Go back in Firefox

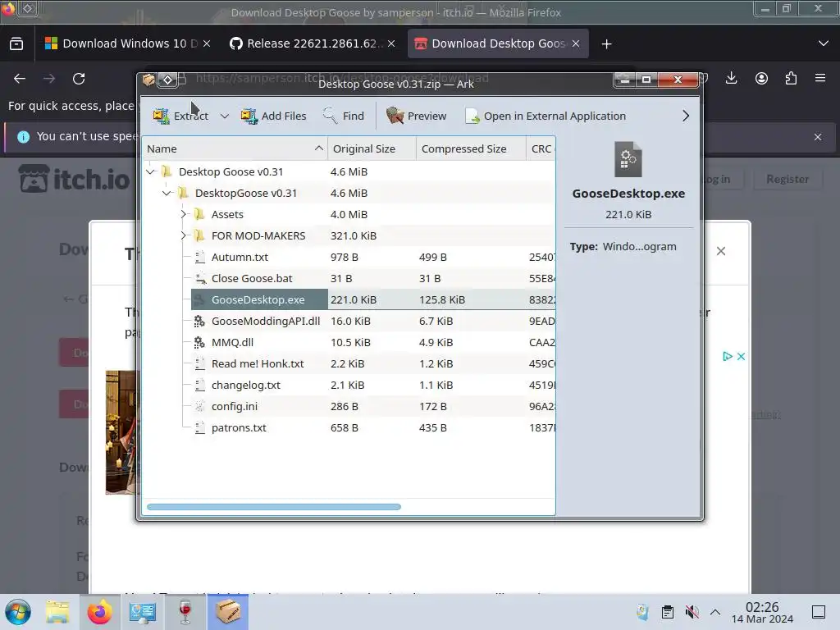(x=20, y=79)
